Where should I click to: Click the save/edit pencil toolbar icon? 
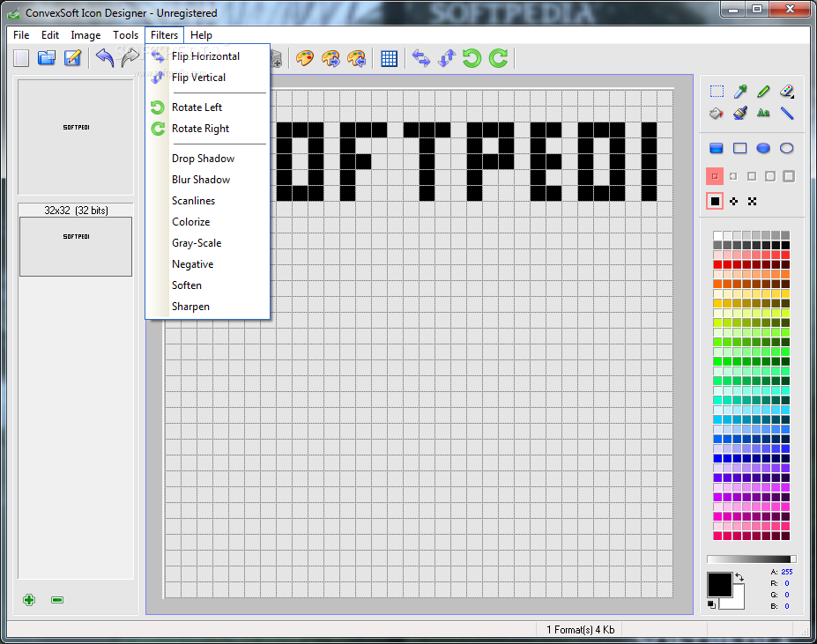[x=72, y=58]
